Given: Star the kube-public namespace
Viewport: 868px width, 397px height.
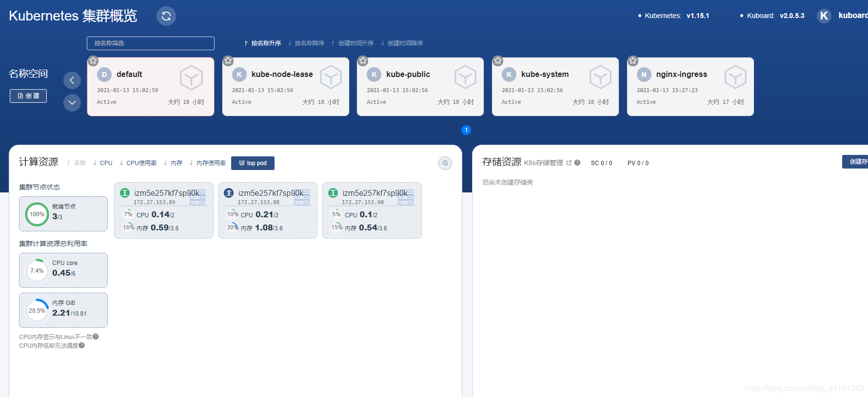Looking at the screenshot, I should [363, 61].
